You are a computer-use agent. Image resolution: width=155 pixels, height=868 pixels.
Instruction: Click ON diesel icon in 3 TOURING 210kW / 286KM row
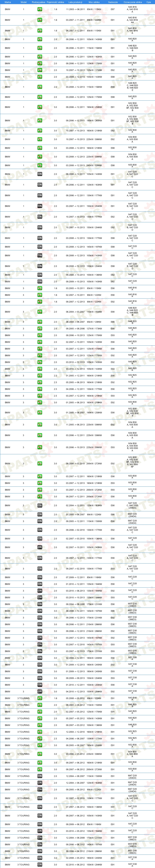(x=39, y=851)
